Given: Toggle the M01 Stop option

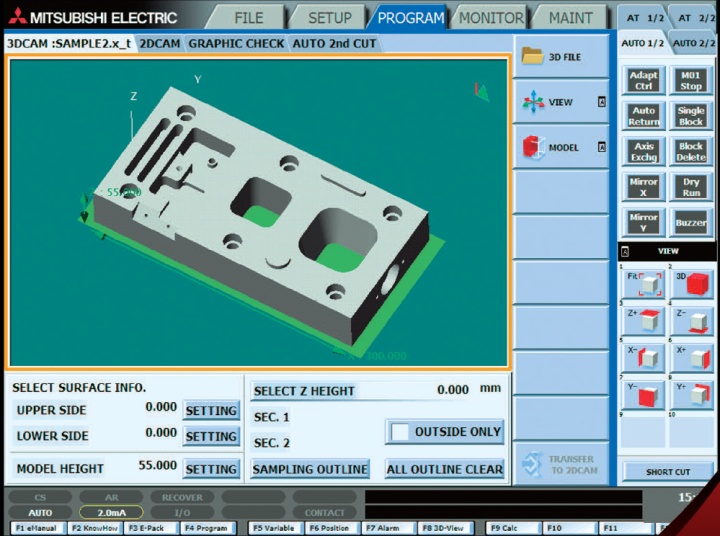Looking at the screenshot, I should tap(691, 80).
